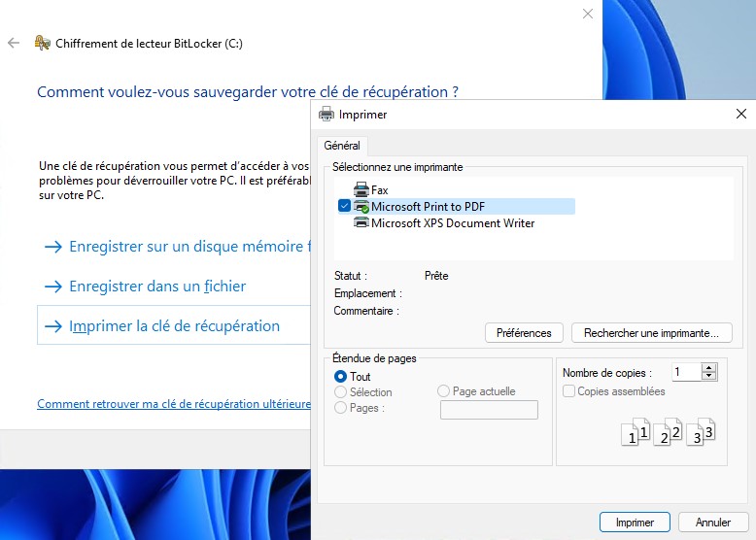Open printer Préférences
The image size is (756, 540).
tap(524, 333)
